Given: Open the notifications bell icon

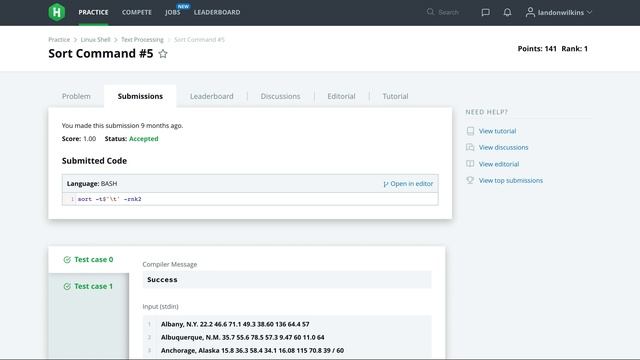Looking at the screenshot, I should (507, 12).
